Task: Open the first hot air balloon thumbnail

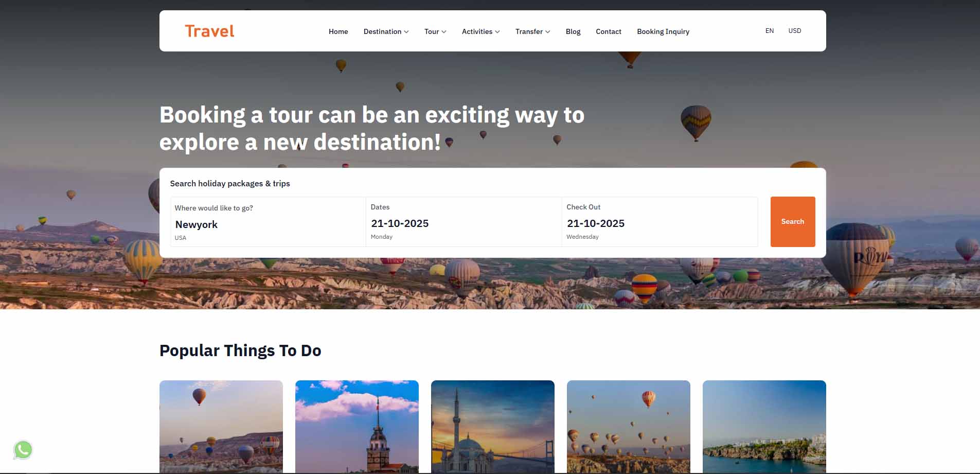Action: (x=221, y=426)
